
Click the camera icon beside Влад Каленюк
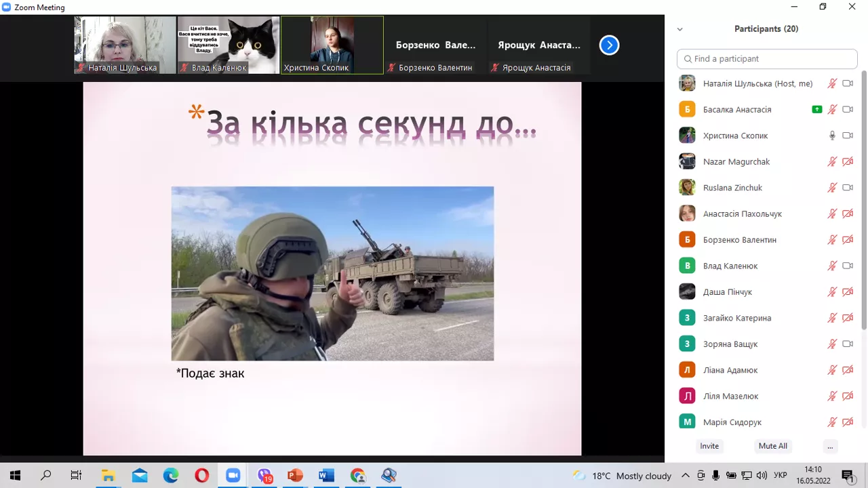pyautogui.click(x=848, y=266)
